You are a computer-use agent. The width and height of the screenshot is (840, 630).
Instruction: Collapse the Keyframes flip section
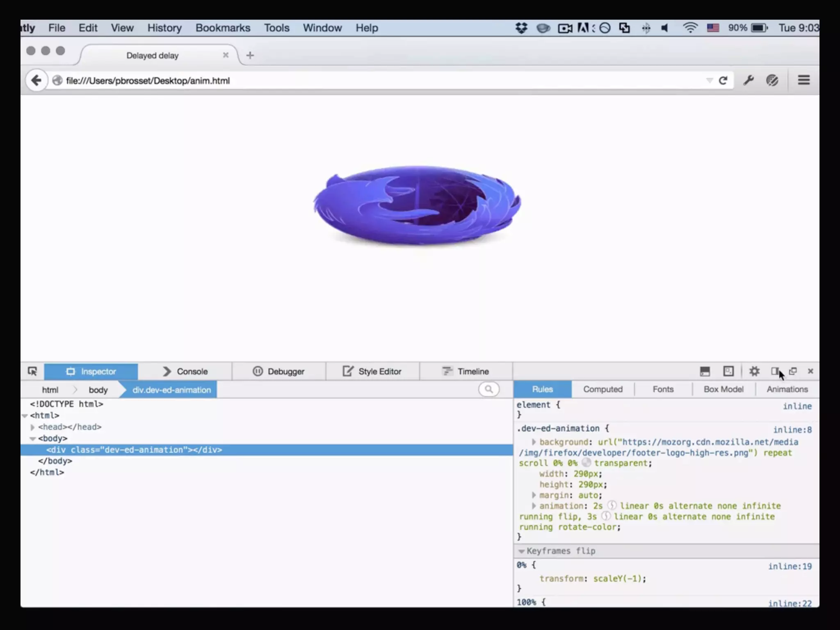521,551
